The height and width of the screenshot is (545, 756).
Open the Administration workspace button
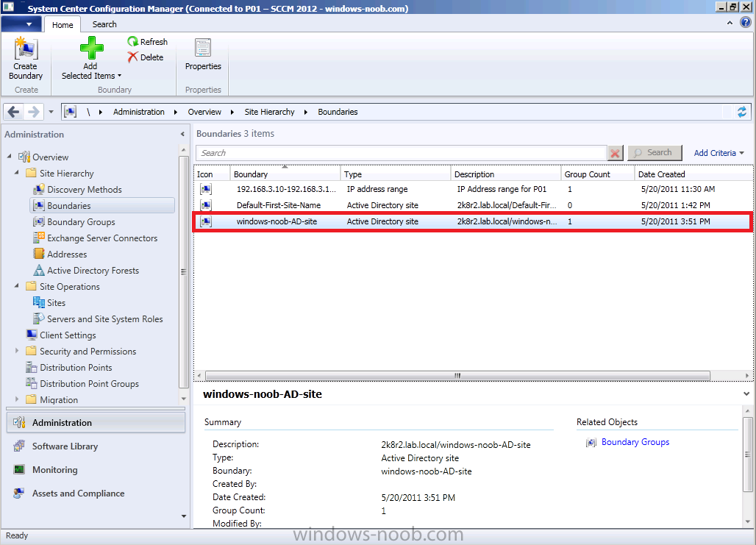tap(96, 422)
